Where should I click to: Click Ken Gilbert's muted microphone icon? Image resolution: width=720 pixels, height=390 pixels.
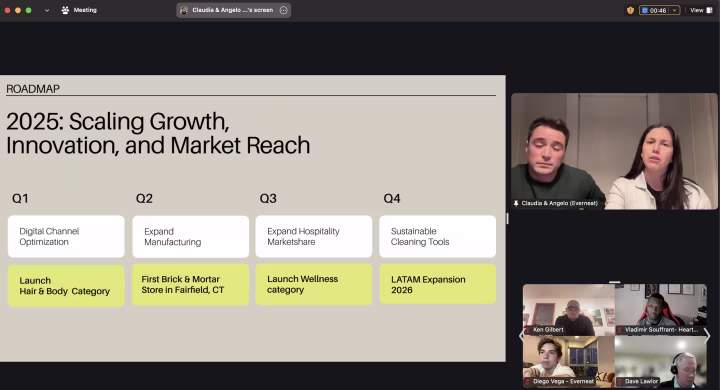[x=528, y=329]
